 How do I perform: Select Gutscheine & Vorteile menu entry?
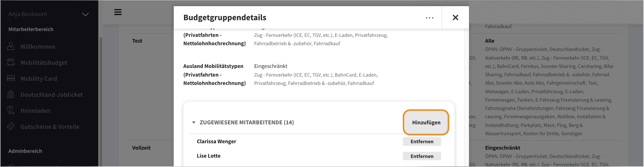click(50, 127)
